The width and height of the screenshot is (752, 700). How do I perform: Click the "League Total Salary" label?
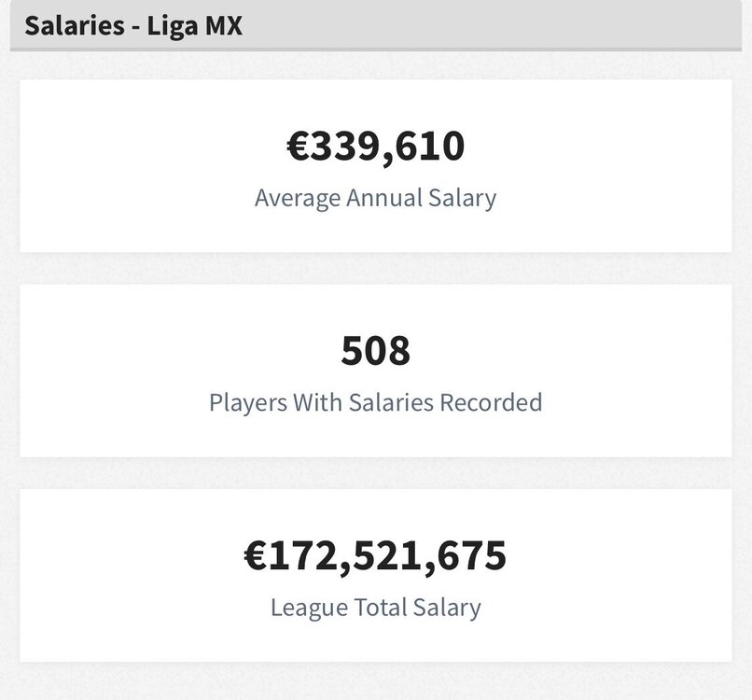pyautogui.click(x=375, y=608)
